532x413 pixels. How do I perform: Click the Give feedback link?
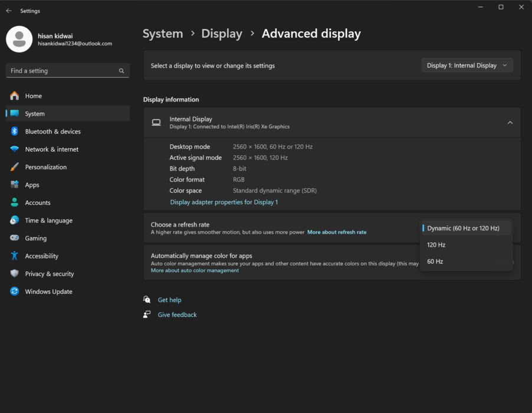177,314
